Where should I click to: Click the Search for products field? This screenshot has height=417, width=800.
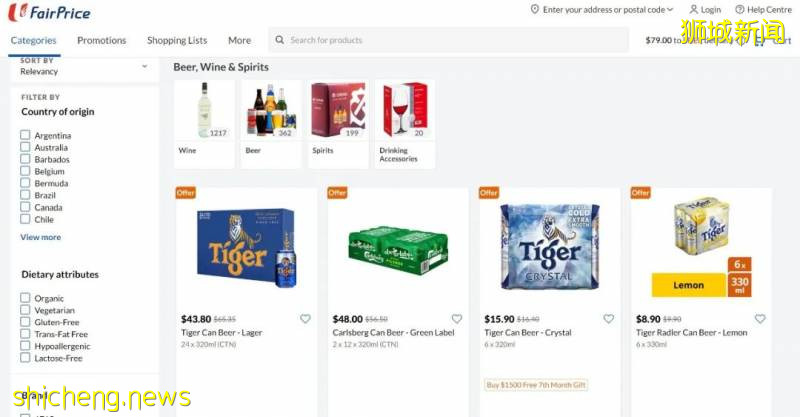(x=450, y=41)
